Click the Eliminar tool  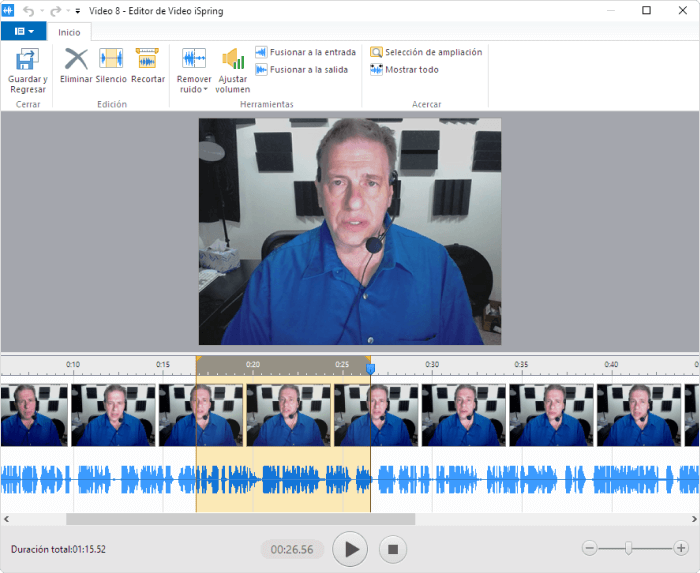[76, 66]
